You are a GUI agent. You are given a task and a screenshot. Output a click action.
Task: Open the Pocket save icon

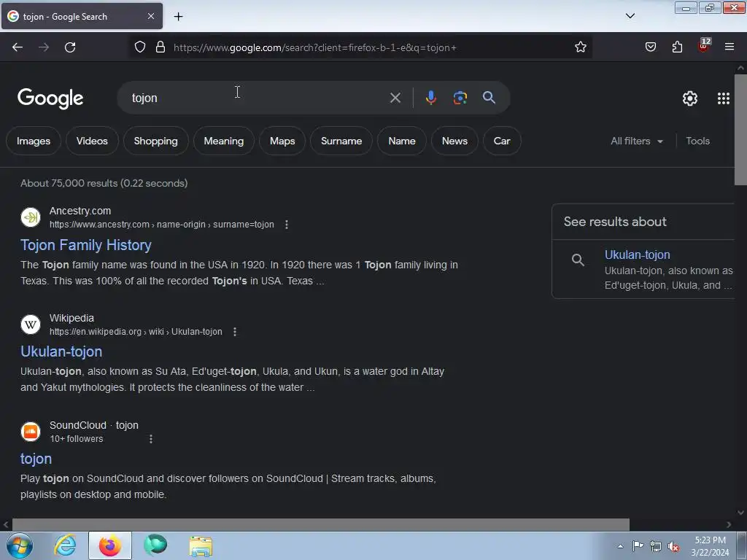click(x=651, y=47)
